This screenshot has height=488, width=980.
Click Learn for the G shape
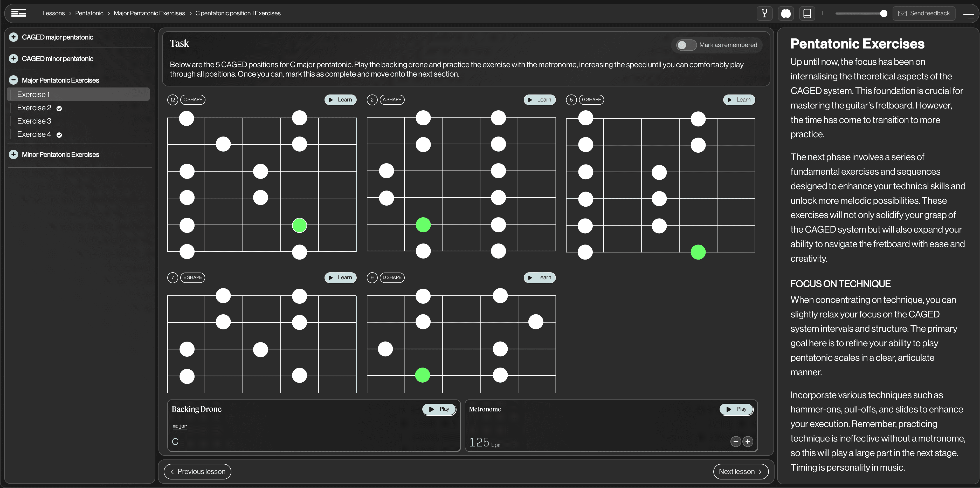tap(739, 100)
